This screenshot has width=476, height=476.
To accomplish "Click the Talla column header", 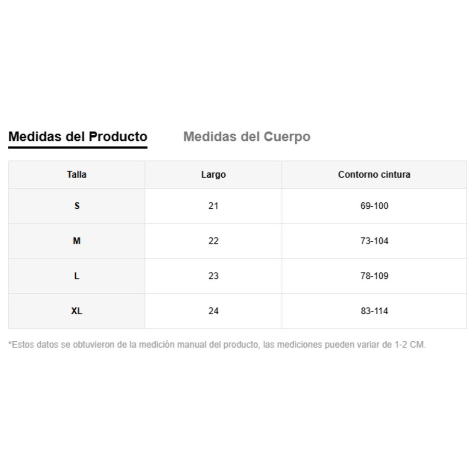I will click(x=77, y=175).
